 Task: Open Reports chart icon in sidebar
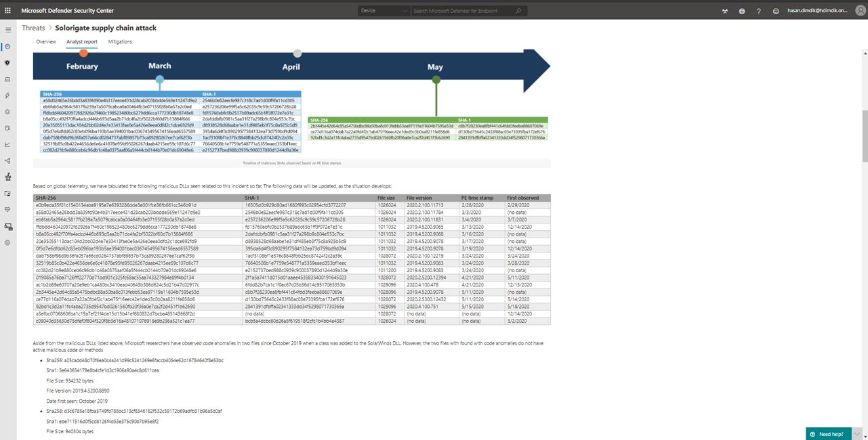pos(8,144)
